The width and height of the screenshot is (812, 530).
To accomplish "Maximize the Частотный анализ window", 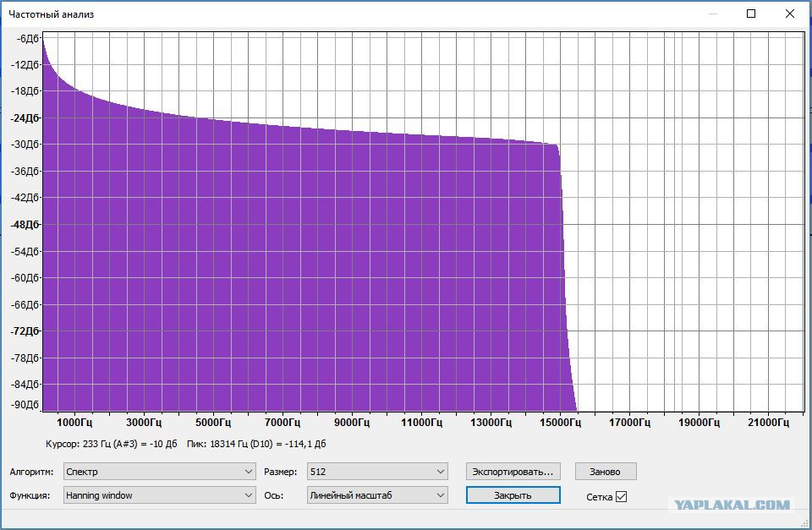I will click(x=751, y=14).
